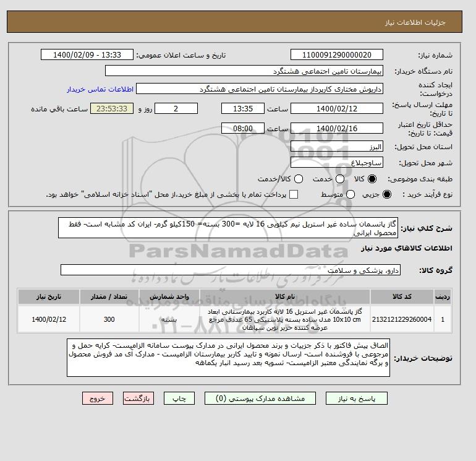Click the deadline time 13:35 field
This screenshot has width=476, height=461.
(x=243, y=109)
